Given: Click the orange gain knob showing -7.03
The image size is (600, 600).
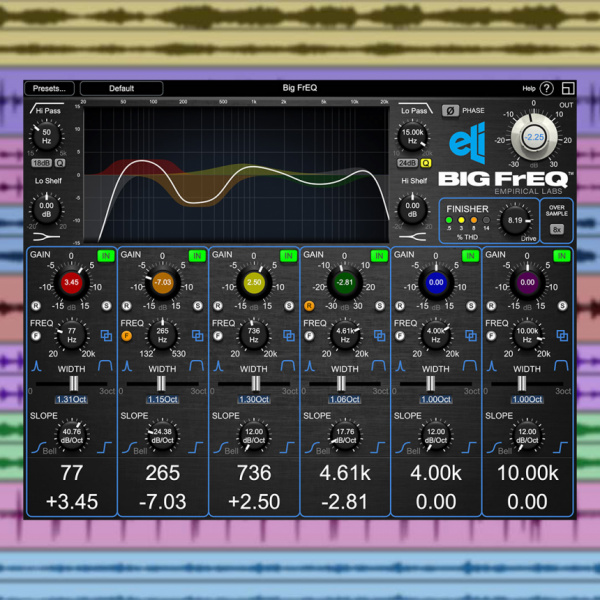Looking at the screenshot, I should point(162,283).
